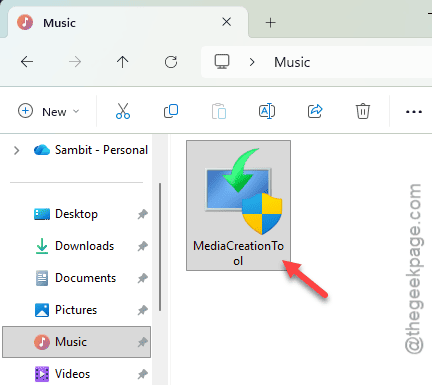Go back with the left arrow
Screen dimensions: 432x385
(27, 62)
